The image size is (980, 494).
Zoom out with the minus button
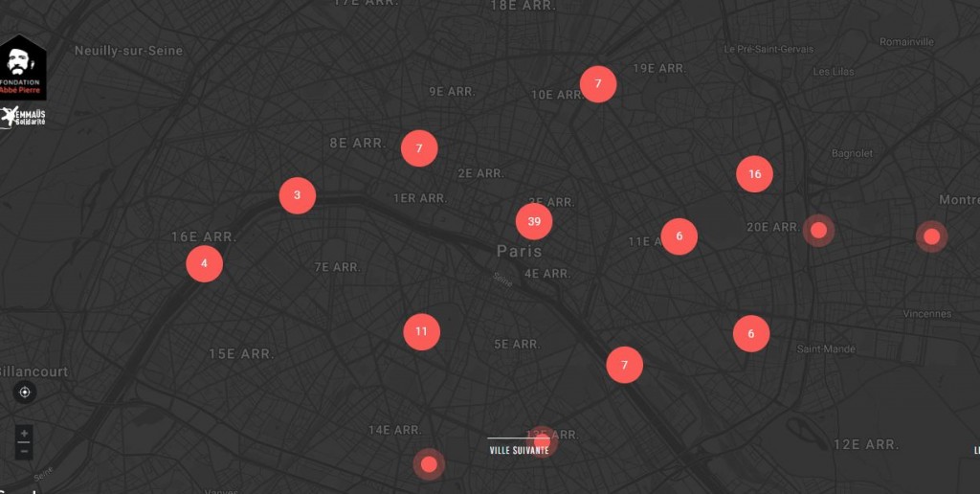(25, 450)
